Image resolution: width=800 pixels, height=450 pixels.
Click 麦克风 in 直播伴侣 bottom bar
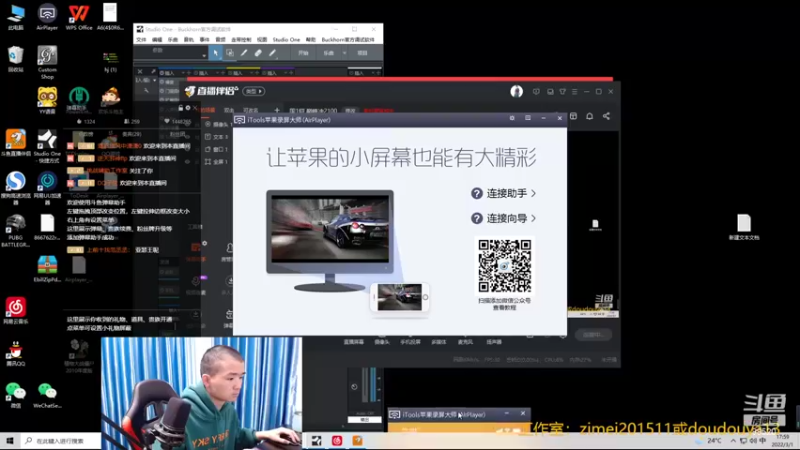(x=465, y=342)
